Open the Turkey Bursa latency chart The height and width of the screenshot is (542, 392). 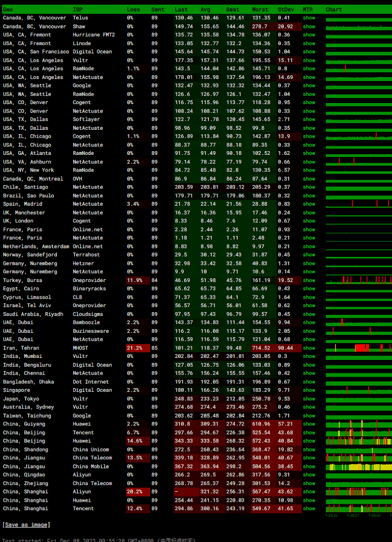[359, 280]
